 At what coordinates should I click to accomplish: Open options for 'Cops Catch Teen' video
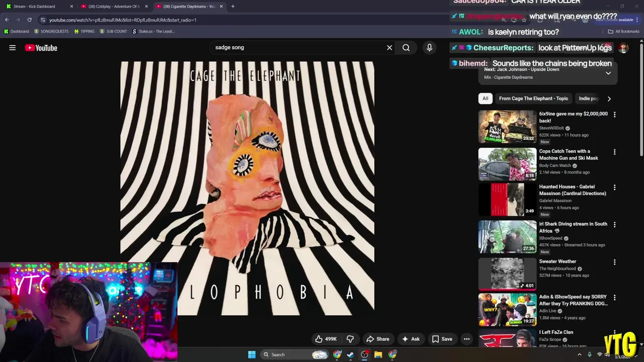pyautogui.click(x=614, y=152)
